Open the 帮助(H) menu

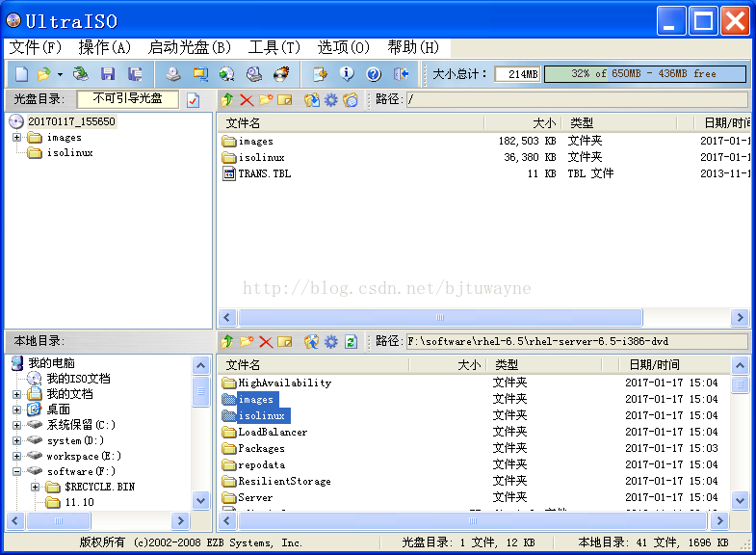click(413, 47)
